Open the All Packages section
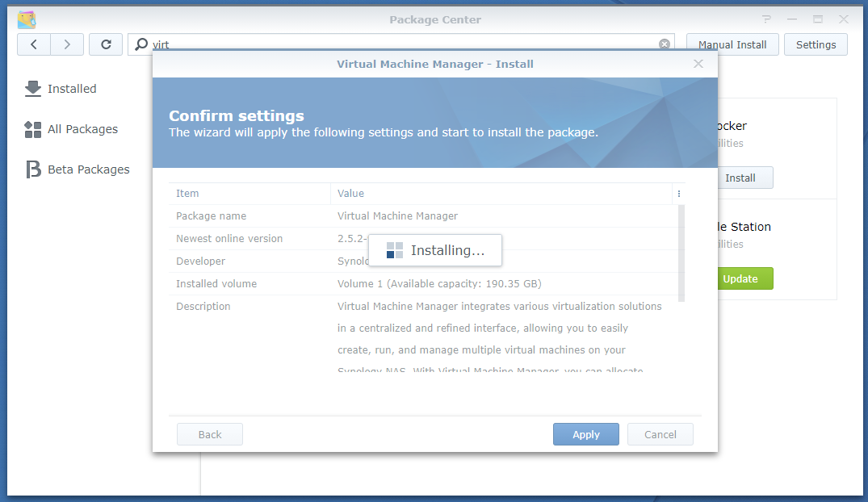 point(71,129)
